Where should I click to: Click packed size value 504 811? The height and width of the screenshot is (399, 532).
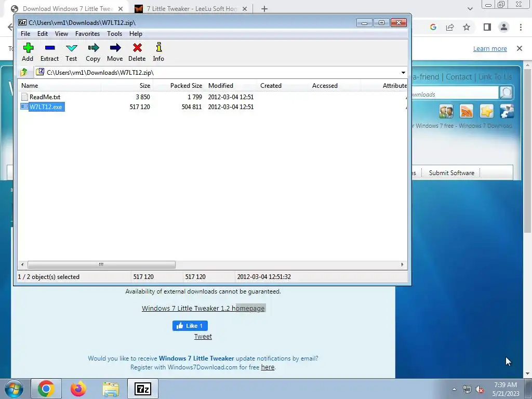click(192, 107)
